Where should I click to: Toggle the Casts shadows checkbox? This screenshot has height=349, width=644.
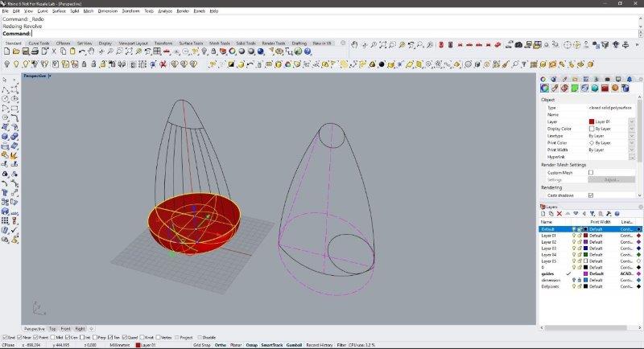591,195
